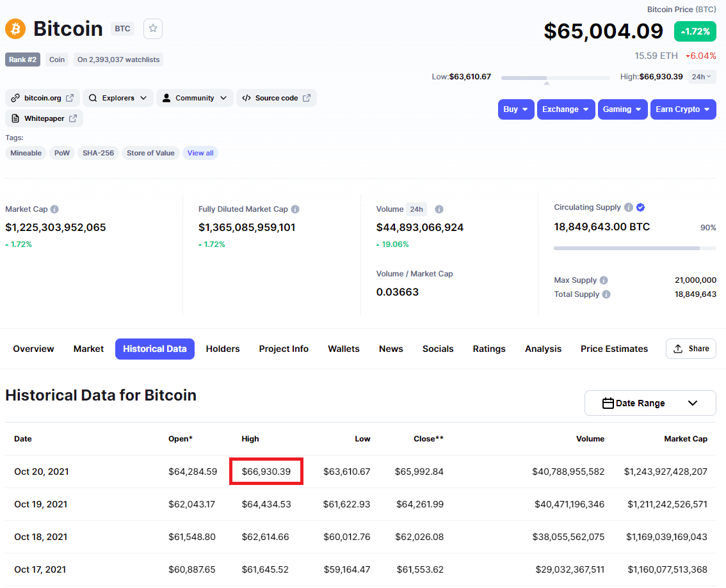
Task: Star Bitcoin to add it to watchlist
Action: coord(152,28)
